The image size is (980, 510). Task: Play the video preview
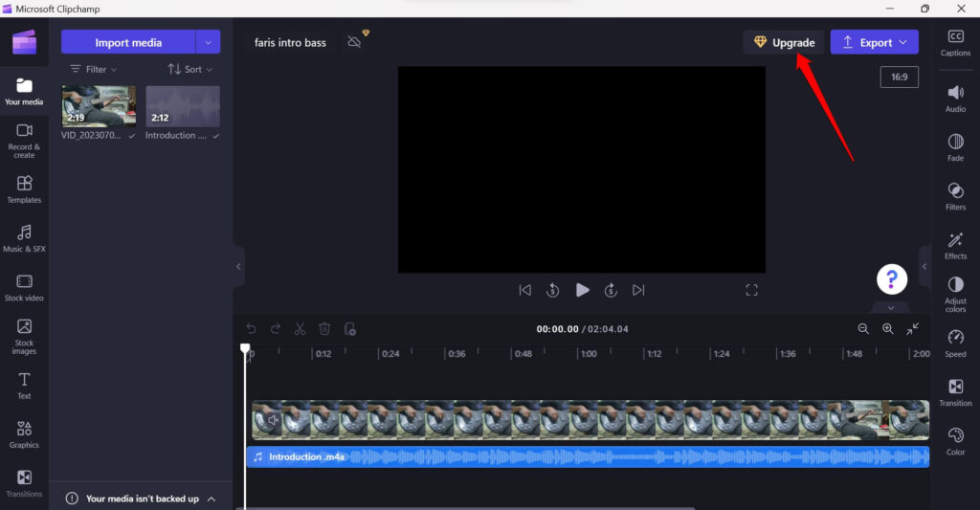click(582, 290)
